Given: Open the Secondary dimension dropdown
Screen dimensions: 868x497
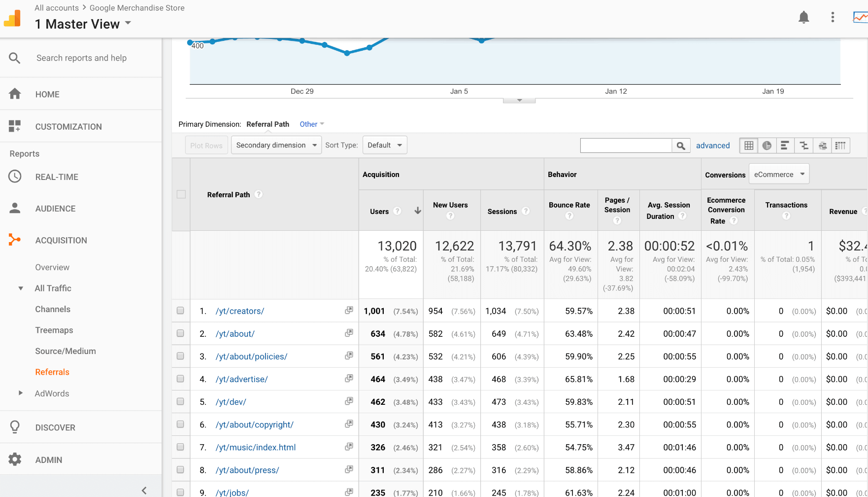Looking at the screenshot, I should click(x=276, y=145).
